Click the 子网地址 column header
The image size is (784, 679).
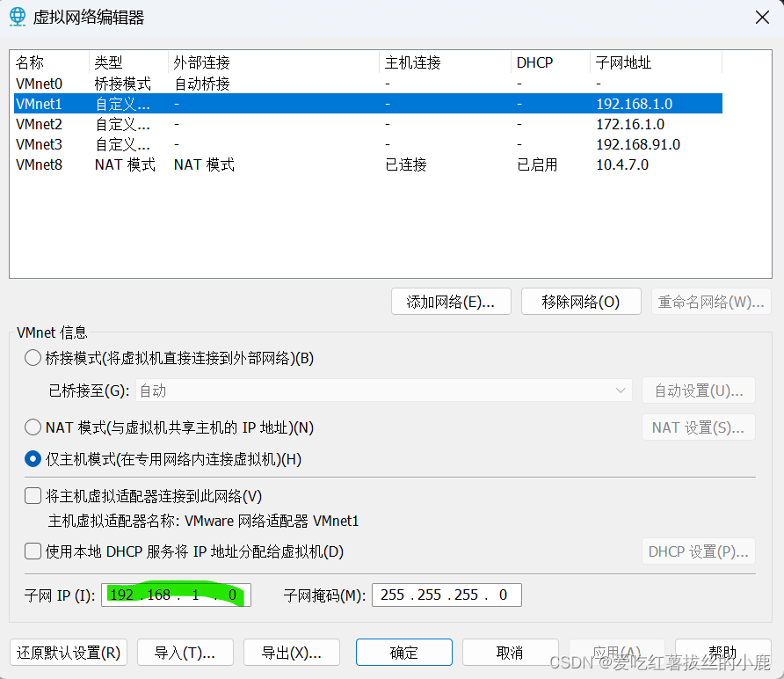(x=657, y=62)
